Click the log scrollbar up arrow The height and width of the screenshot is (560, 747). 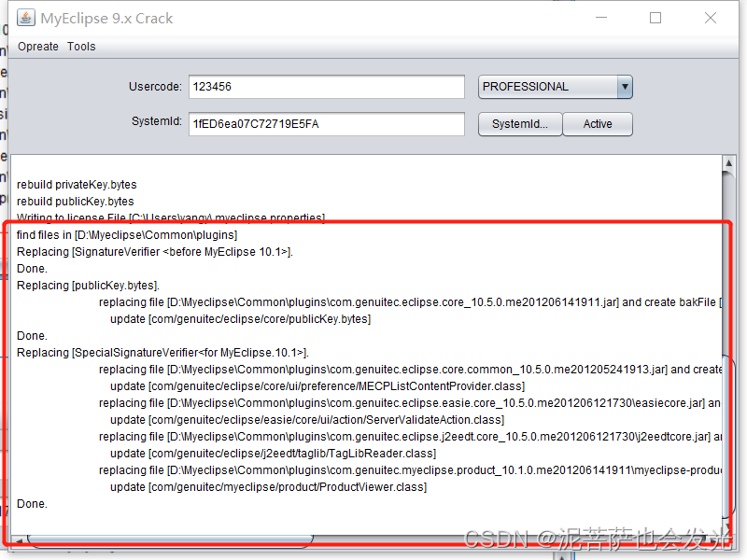[728, 162]
